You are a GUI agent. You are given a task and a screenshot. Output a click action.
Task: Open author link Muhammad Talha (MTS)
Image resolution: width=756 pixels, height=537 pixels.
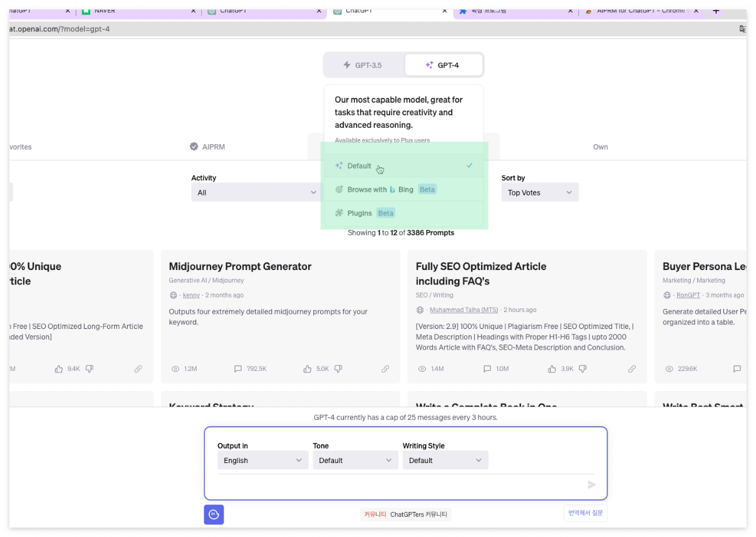(x=465, y=310)
